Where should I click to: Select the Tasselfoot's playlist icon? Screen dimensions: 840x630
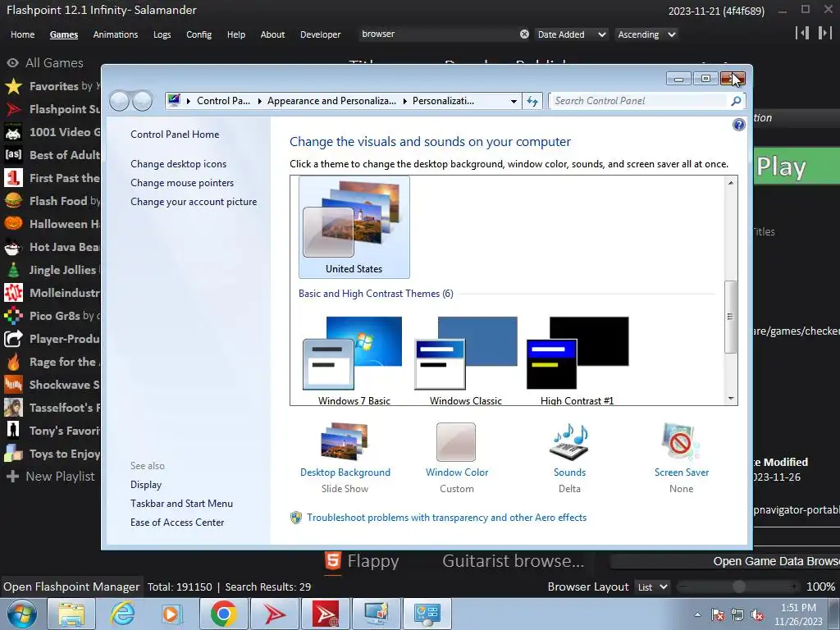[x=13, y=408]
